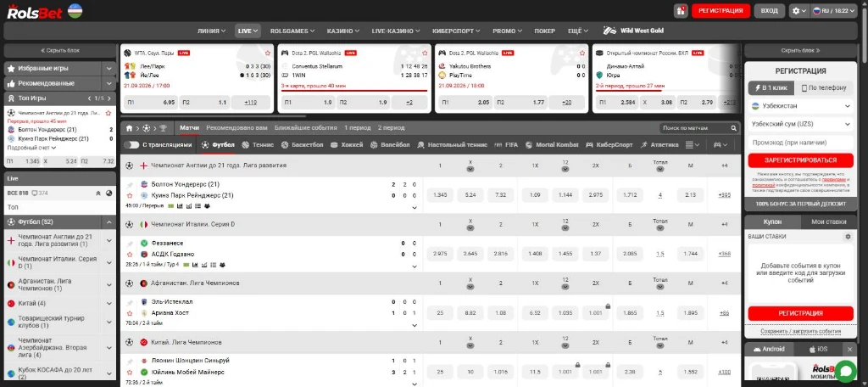Open the gift bonuses icon in header

[x=681, y=10]
